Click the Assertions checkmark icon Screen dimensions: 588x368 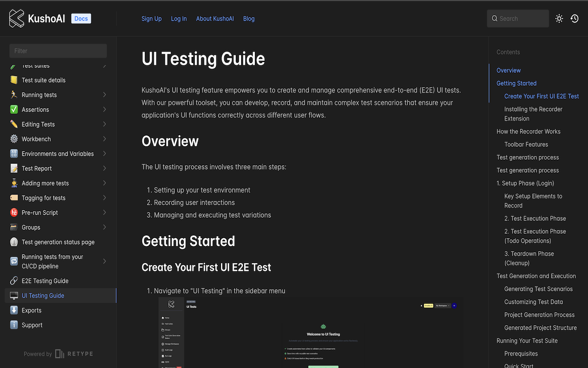click(14, 109)
